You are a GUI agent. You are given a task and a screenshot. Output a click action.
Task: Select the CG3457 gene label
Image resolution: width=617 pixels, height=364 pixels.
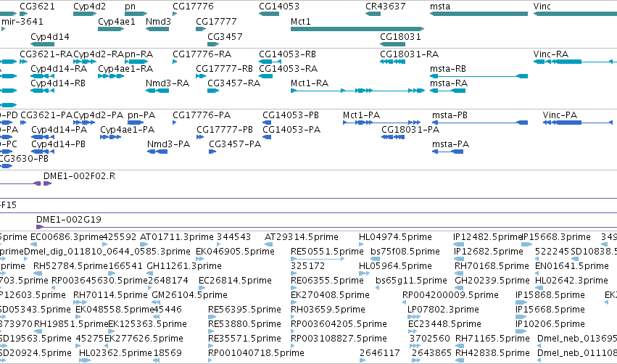tap(225, 37)
